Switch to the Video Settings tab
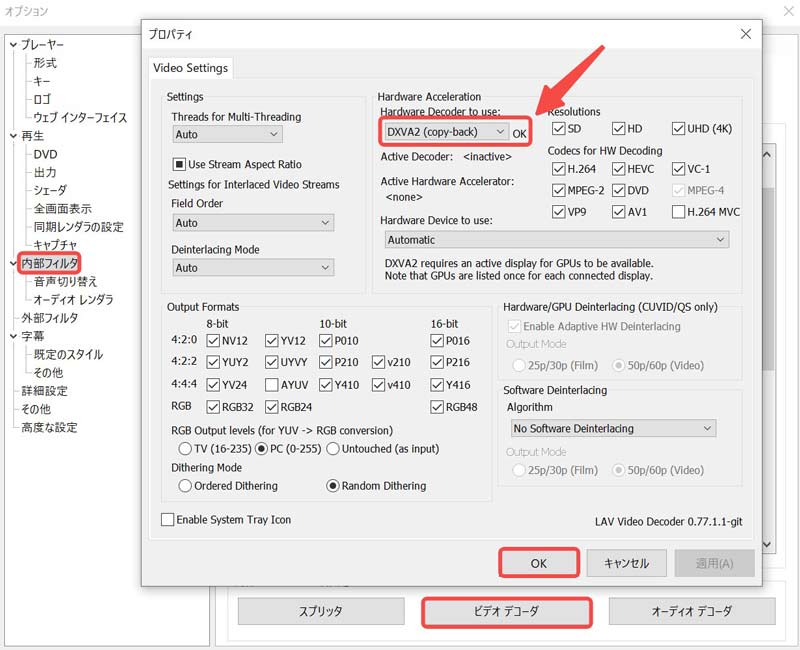 pyautogui.click(x=190, y=68)
